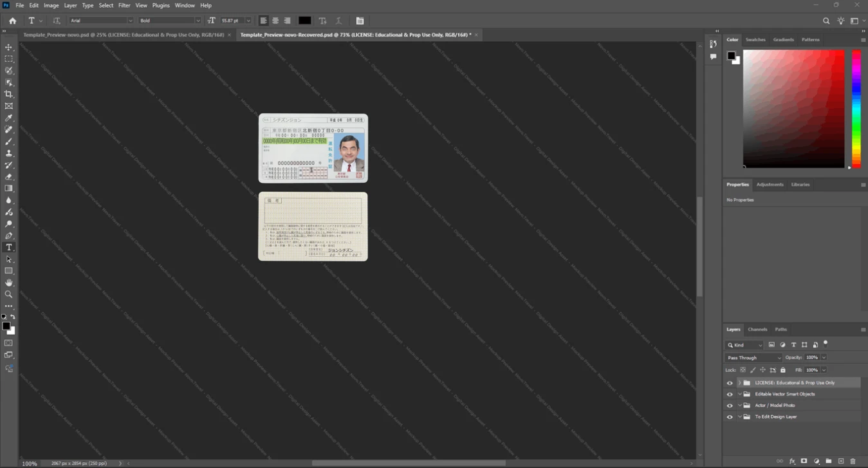Expand the LICENSE: Educational & Prop Use Only group

click(x=740, y=383)
